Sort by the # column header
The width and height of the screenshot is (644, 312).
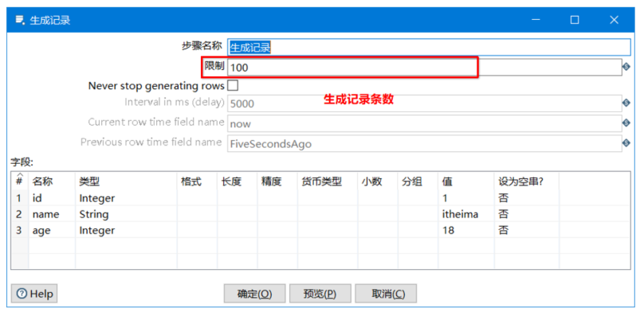(19, 181)
